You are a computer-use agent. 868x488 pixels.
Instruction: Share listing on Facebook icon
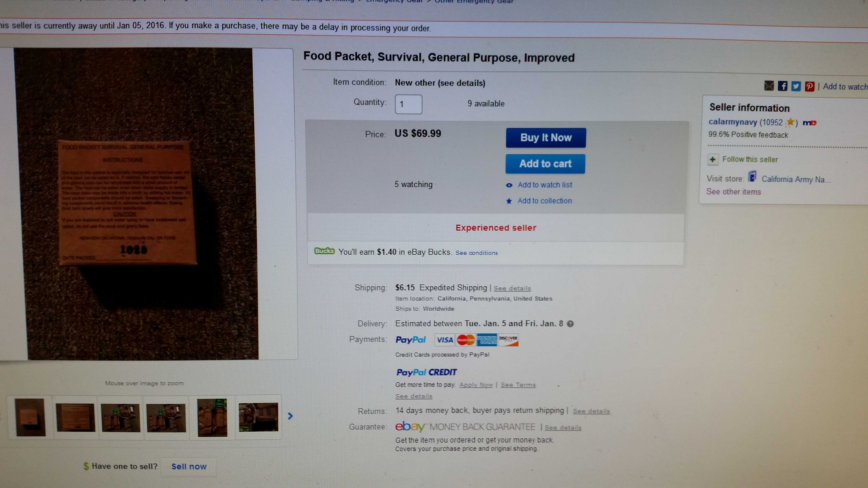(782, 86)
